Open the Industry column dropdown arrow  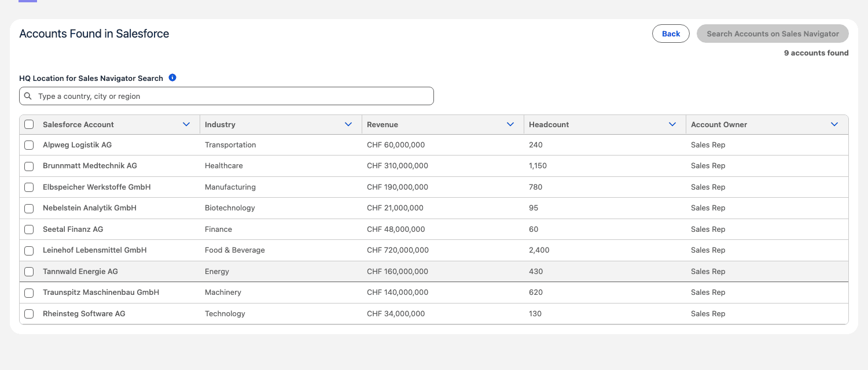348,124
